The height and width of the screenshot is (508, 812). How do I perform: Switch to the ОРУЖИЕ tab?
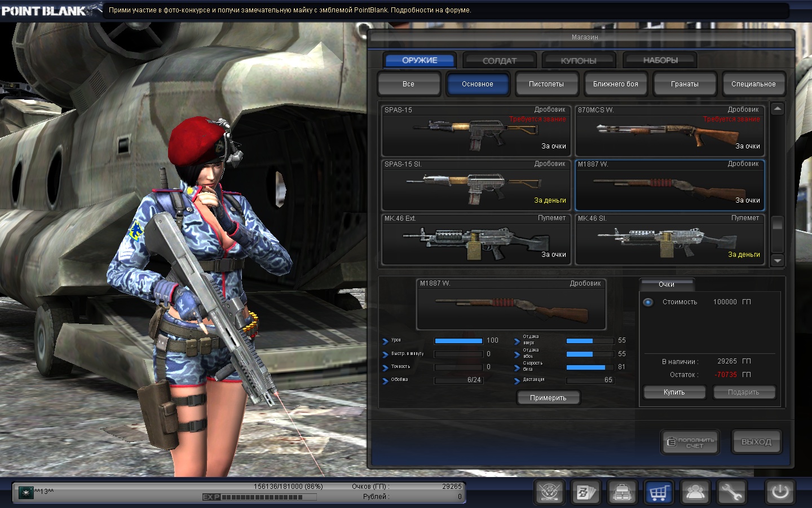point(420,60)
